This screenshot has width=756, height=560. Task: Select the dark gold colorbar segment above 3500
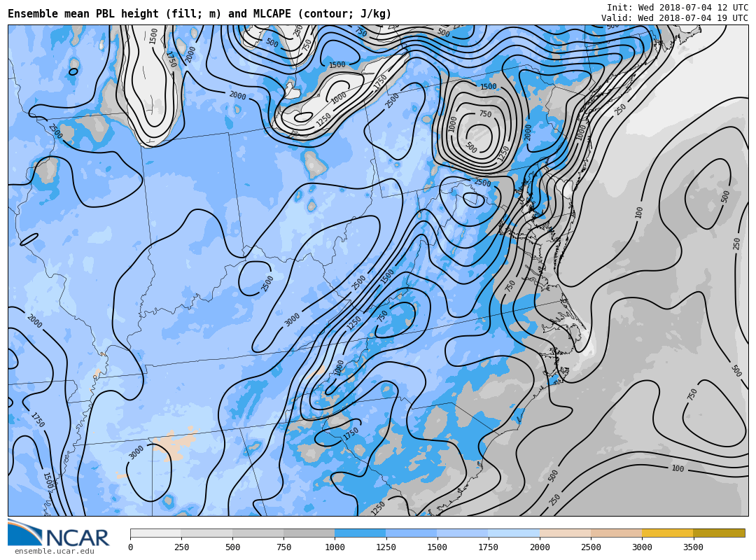(719, 533)
